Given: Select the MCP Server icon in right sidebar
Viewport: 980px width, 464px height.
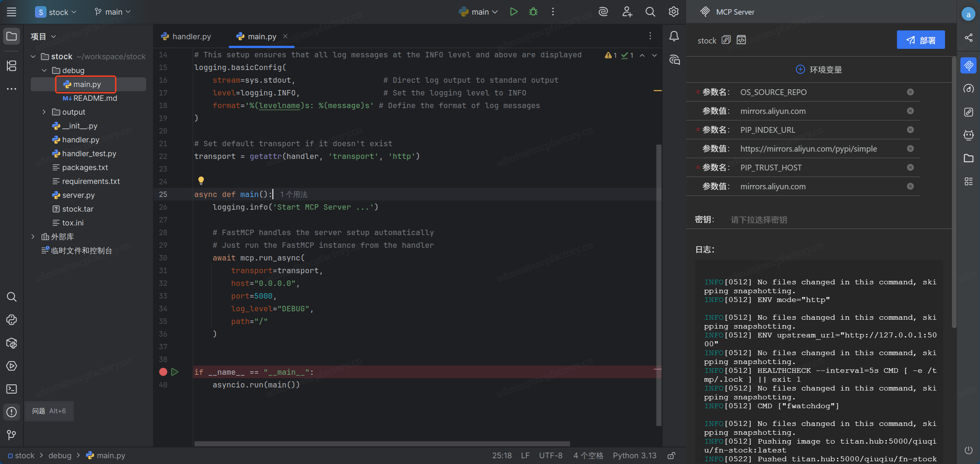Looking at the screenshot, I should pyautogui.click(x=968, y=66).
